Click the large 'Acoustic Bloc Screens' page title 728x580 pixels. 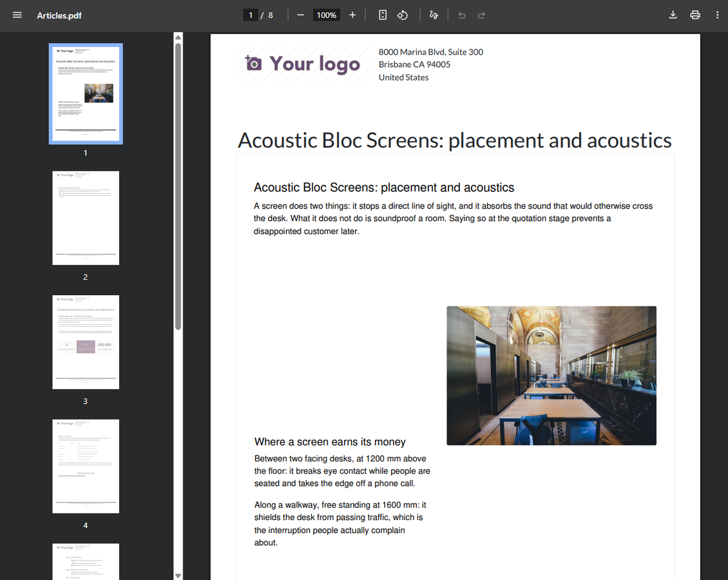click(455, 140)
